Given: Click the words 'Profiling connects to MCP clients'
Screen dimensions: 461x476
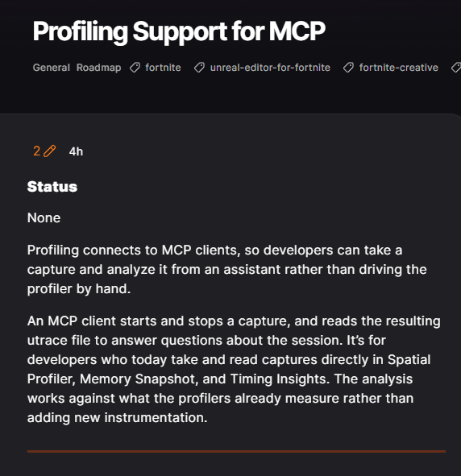Looking at the screenshot, I should click(x=132, y=250).
